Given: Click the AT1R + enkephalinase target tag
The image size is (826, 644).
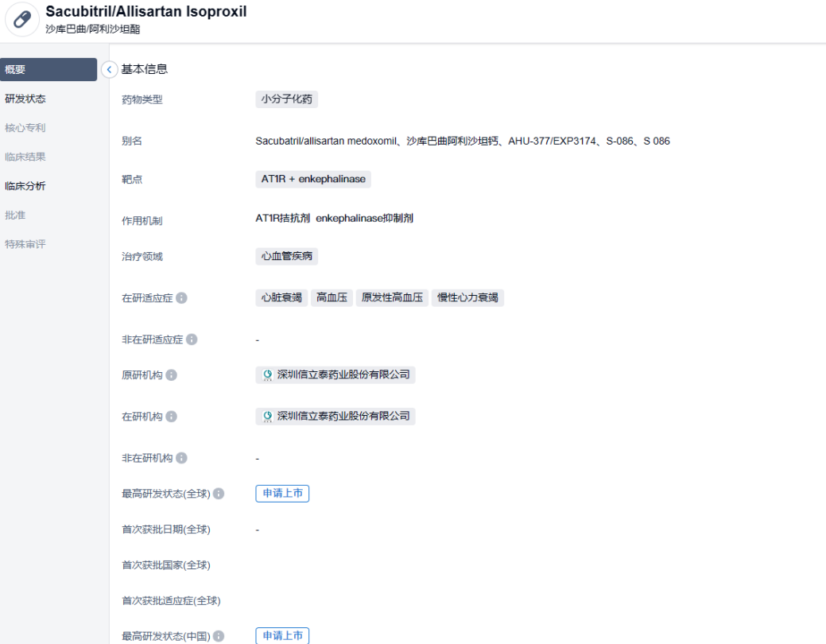Looking at the screenshot, I should click(313, 179).
